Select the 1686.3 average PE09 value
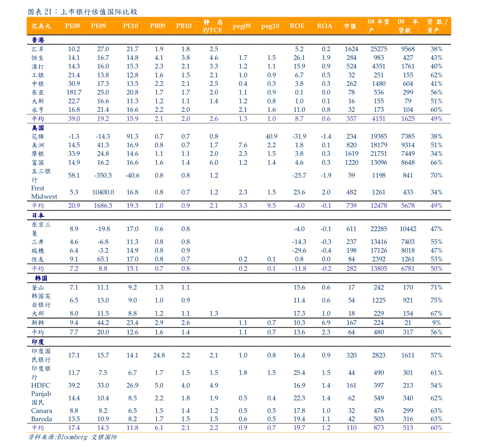 (103, 205)
